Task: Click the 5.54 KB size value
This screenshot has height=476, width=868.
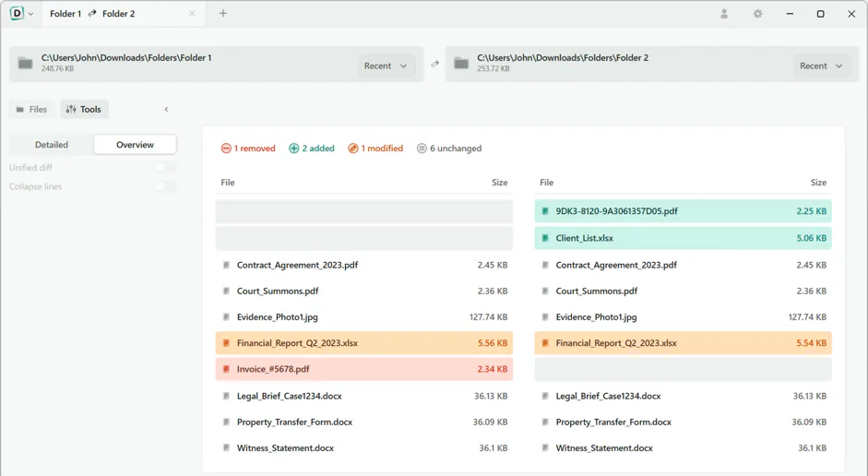Action: (812, 343)
